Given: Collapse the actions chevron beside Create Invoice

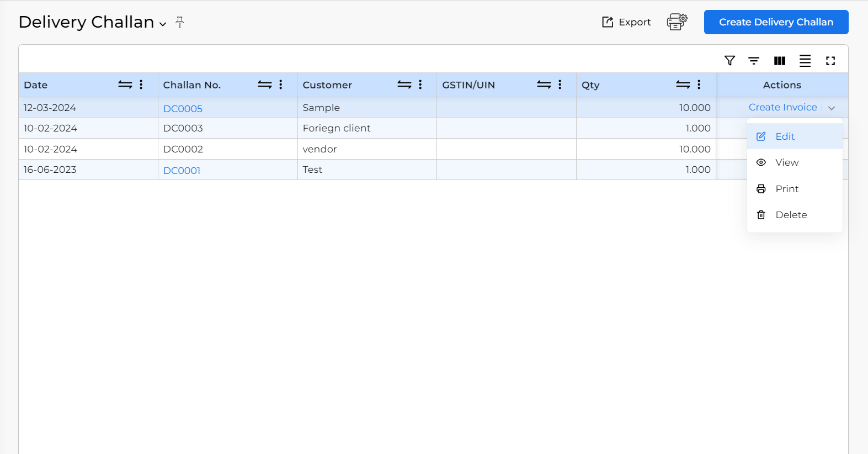Looking at the screenshot, I should [x=832, y=108].
